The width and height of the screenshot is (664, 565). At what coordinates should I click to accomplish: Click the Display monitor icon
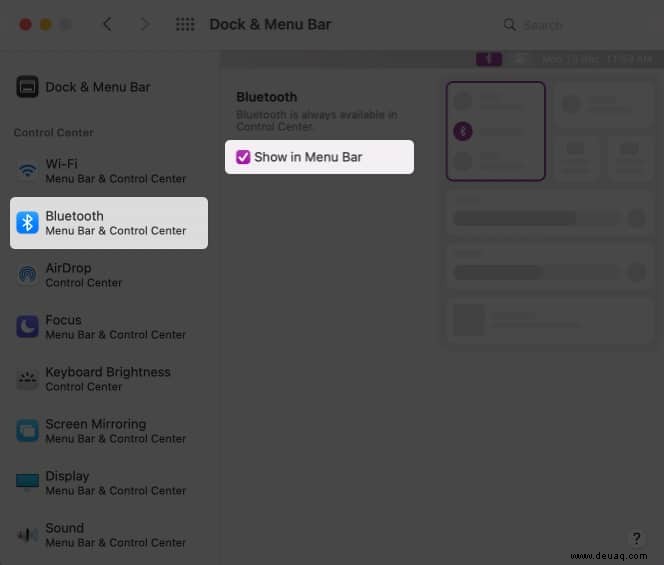point(28,482)
